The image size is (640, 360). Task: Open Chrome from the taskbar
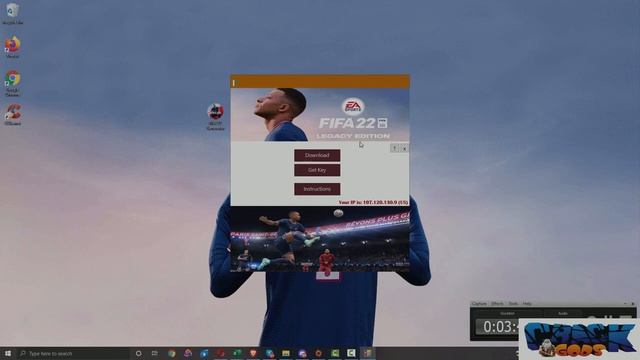click(x=171, y=353)
